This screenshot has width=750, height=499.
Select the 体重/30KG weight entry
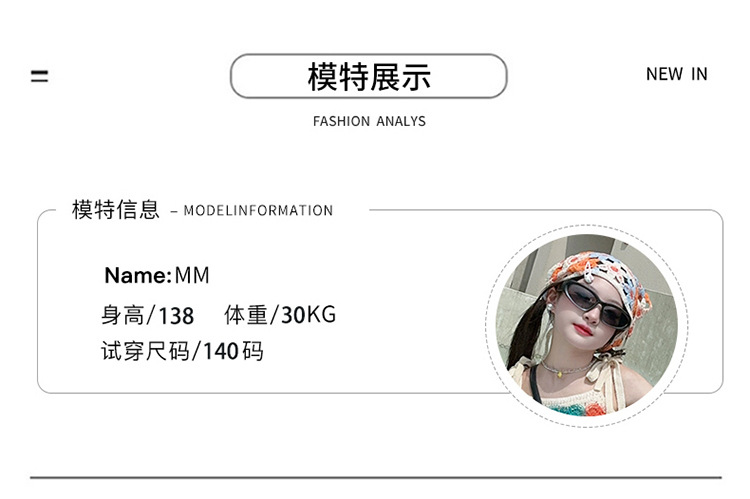point(280,315)
